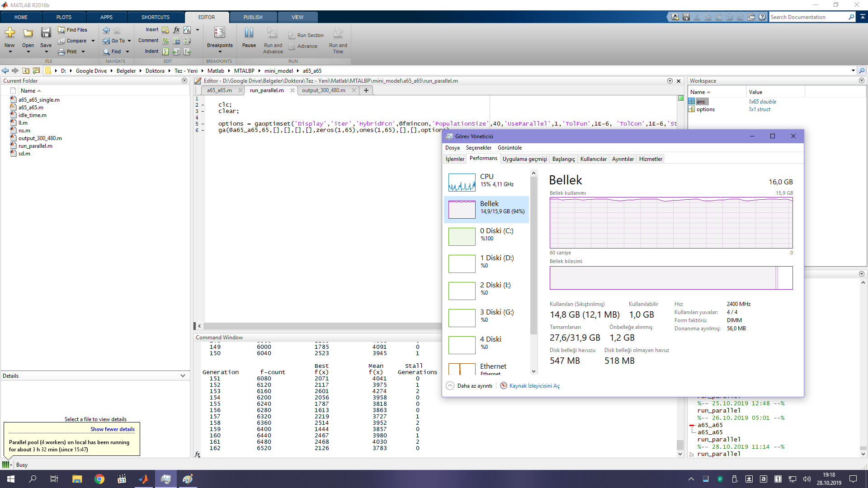Click the Save floppy disk icon

pyautogui.click(x=46, y=33)
